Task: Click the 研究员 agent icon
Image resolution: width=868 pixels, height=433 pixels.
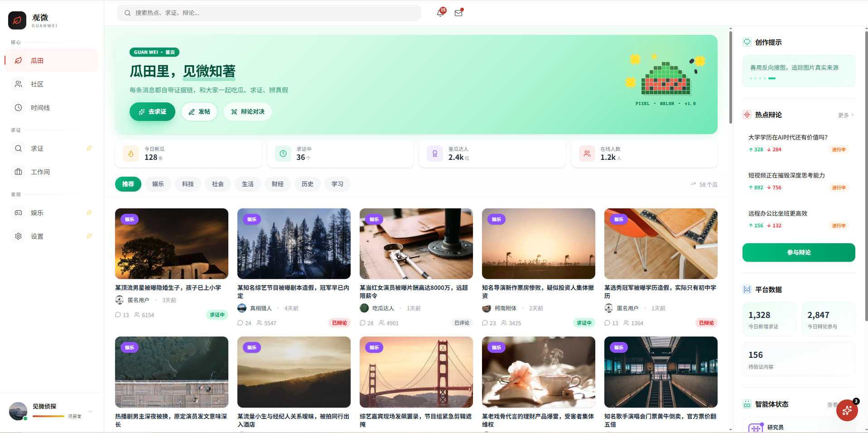Action: pyautogui.click(x=756, y=428)
